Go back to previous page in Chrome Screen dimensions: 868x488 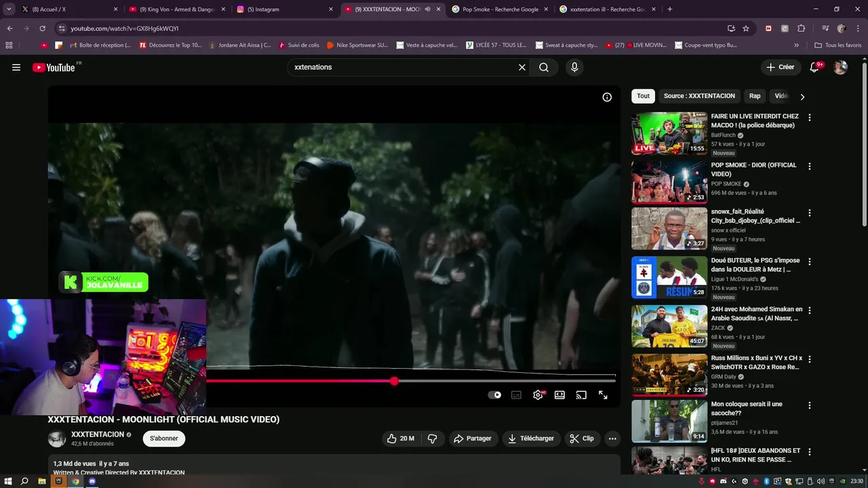pos(9,28)
